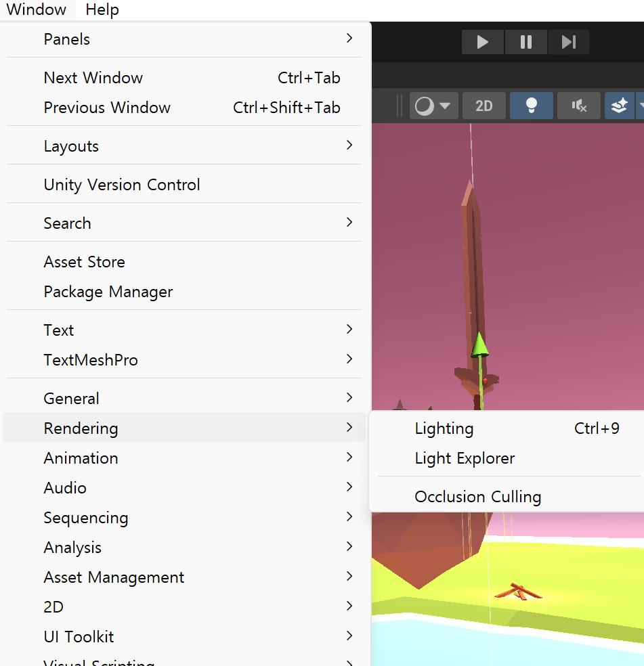The height and width of the screenshot is (666, 644).
Task: Toggle scene audio mute icon
Action: 579,106
